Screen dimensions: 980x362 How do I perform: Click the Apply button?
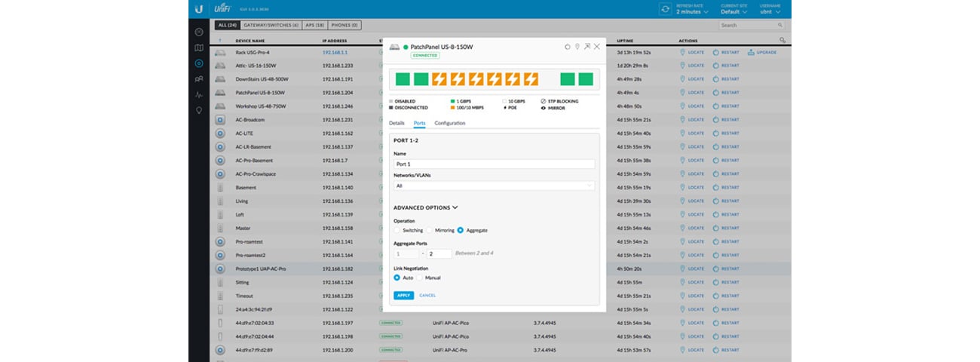[403, 295]
